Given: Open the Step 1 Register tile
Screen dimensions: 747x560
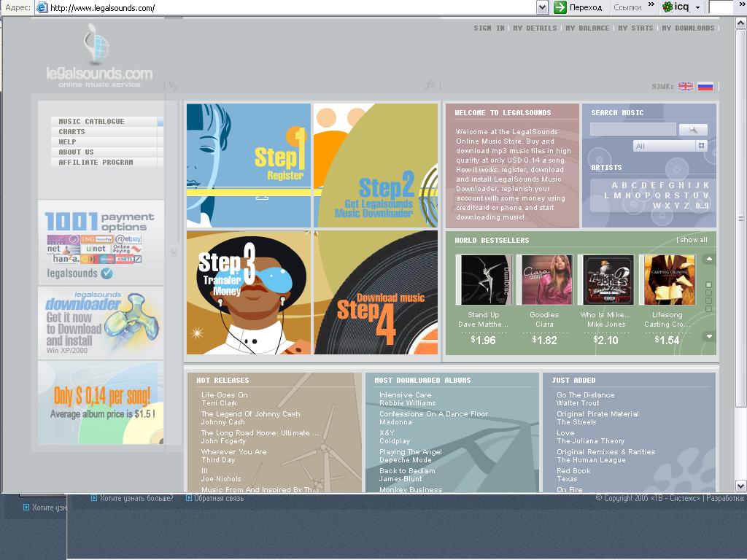Looking at the screenshot, I should tap(249, 166).
